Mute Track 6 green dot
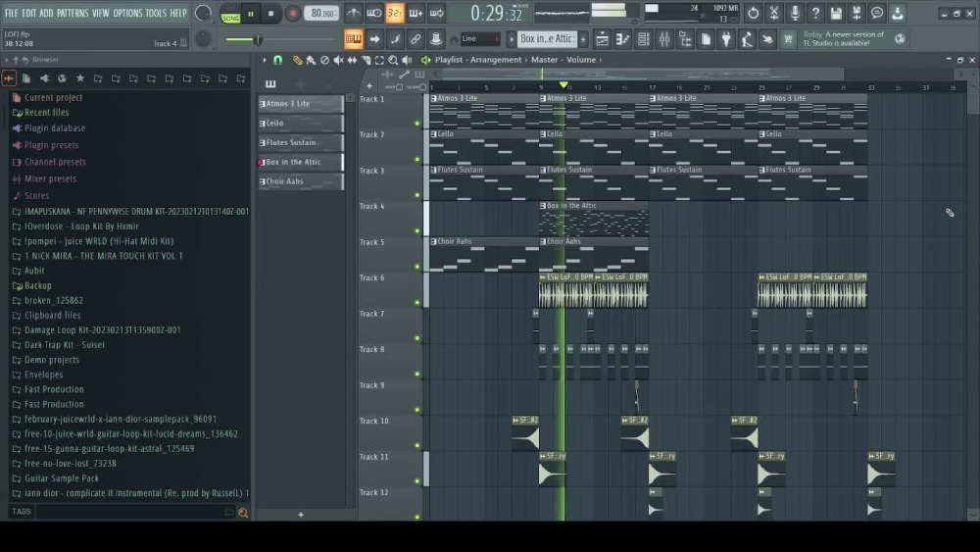980x552 pixels. click(417, 302)
